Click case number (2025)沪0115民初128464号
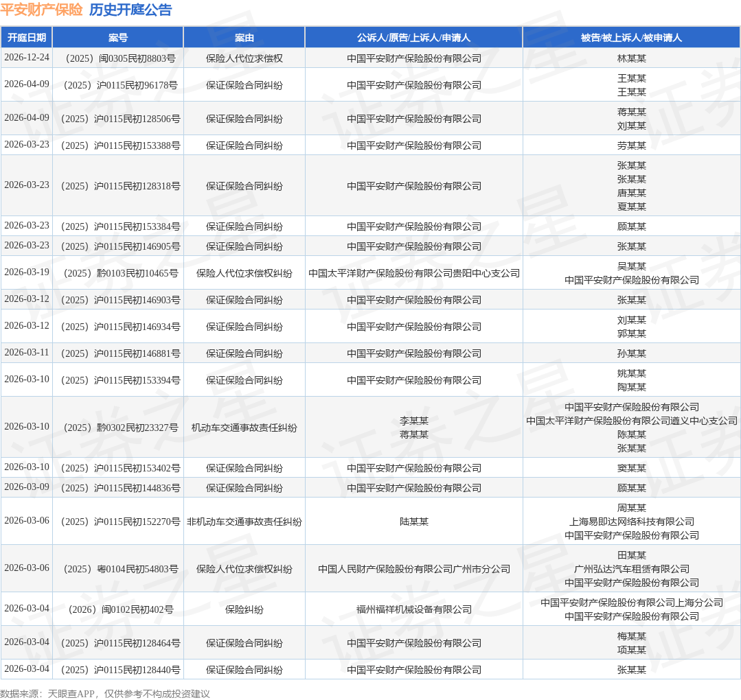This screenshot has height=700, width=741. click(117, 643)
